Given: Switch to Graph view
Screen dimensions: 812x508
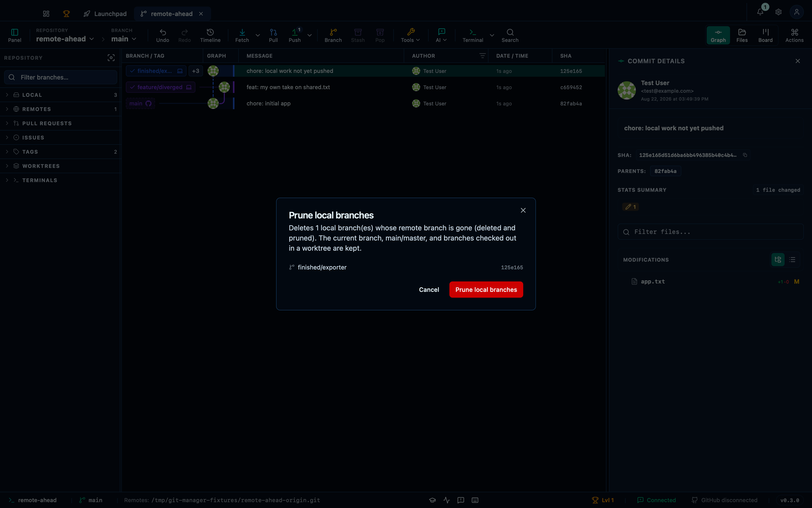Looking at the screenshot, I should pos(718,35).
